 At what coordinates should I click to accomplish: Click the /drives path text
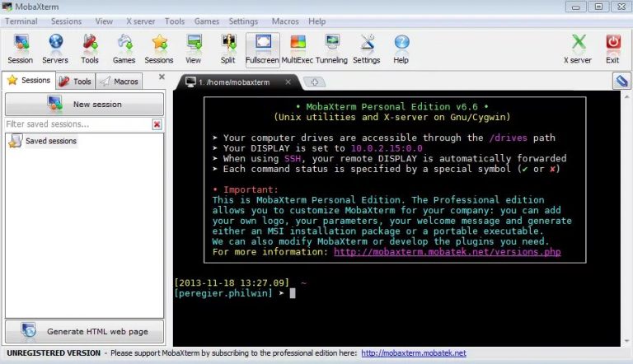[x=508, y=138]
